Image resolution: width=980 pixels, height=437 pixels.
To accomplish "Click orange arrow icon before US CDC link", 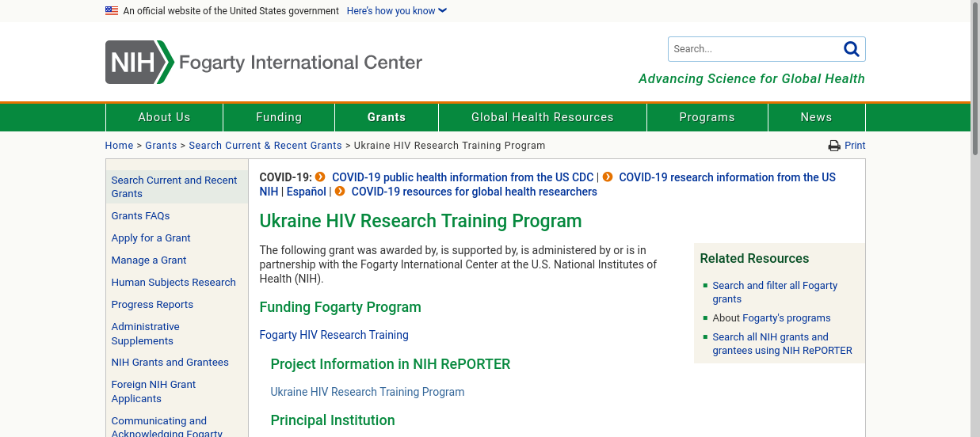I will coord(320,177).
